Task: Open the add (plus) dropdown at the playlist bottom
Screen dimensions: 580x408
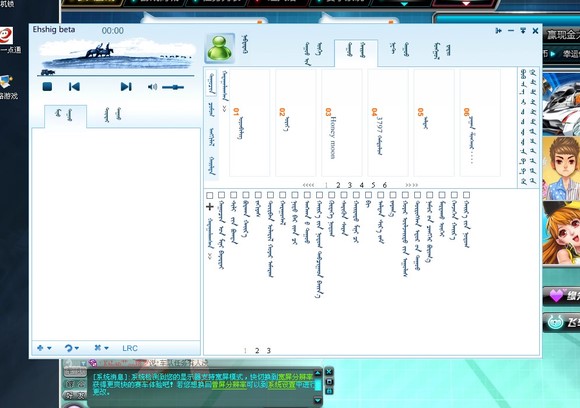Action: (44, 348)
